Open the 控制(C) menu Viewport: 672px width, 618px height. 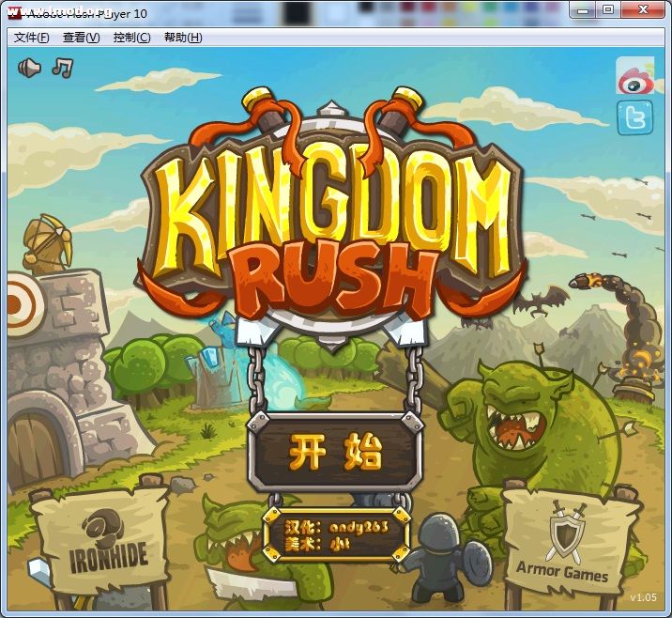click(x=131, y=38)
